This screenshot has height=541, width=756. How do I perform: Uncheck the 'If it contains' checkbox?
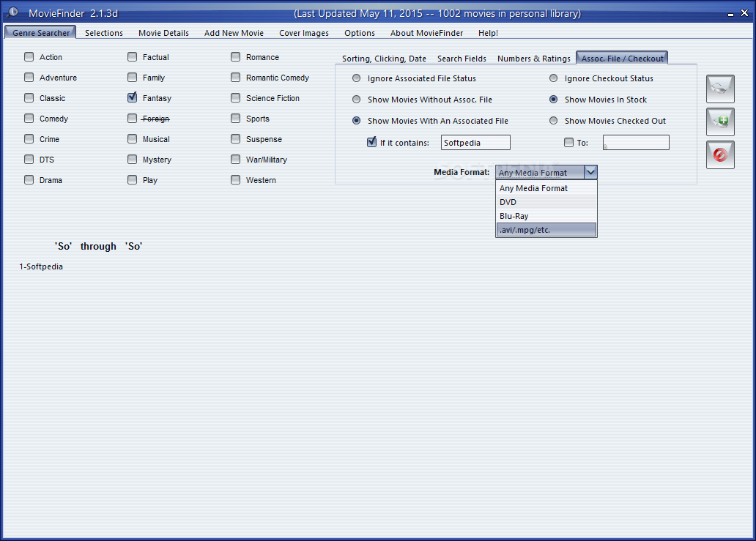[371, 142]
